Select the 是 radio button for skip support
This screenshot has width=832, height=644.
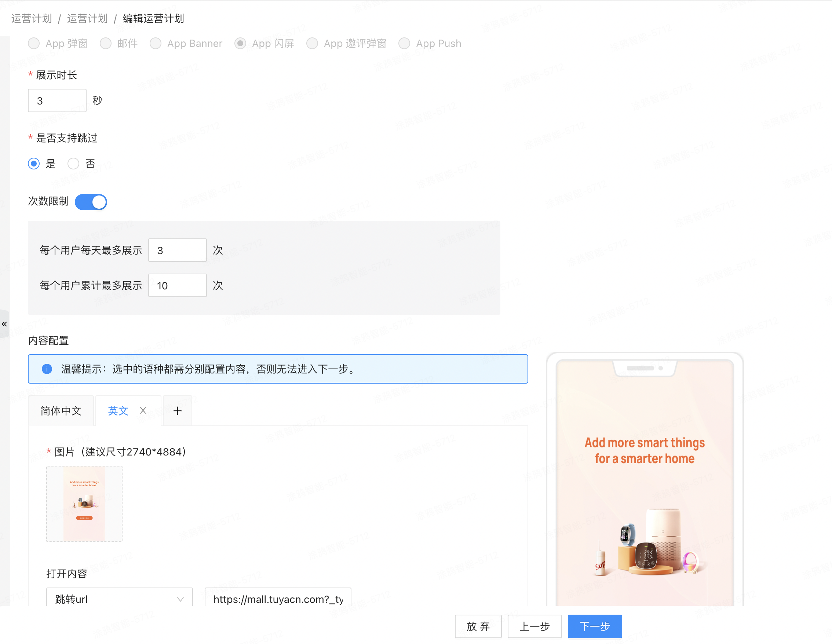click(x=34, y=164)
